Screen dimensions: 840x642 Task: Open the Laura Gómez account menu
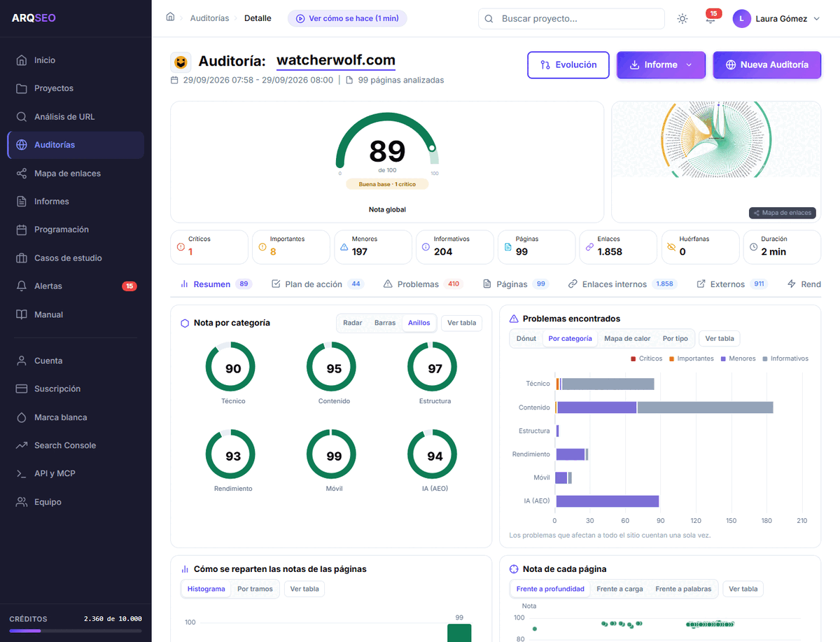(776, 19)
